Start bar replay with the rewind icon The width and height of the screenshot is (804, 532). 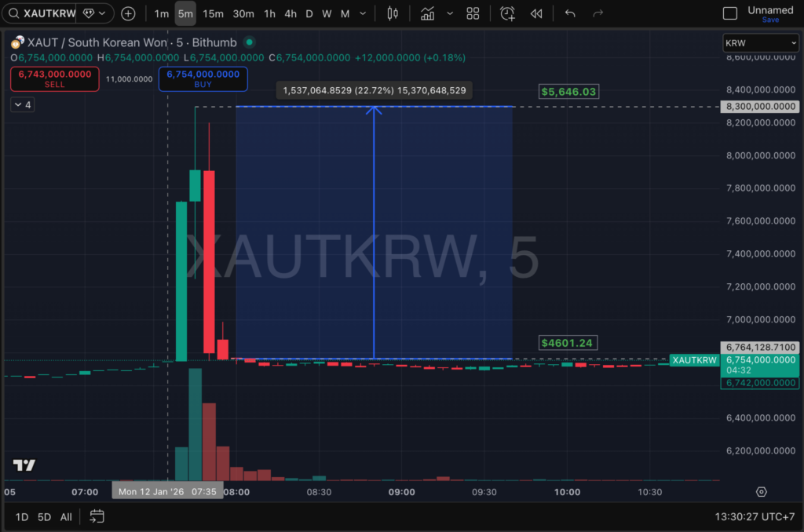[536, 13]
